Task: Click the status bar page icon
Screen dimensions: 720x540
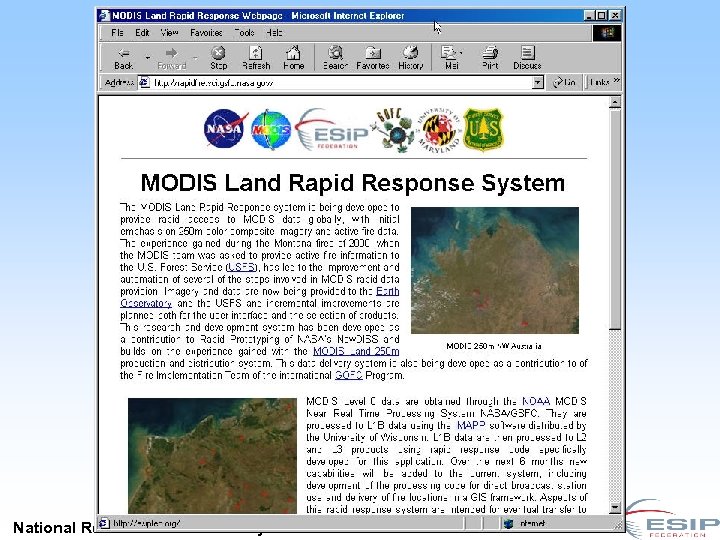Action: pos(105,523)
